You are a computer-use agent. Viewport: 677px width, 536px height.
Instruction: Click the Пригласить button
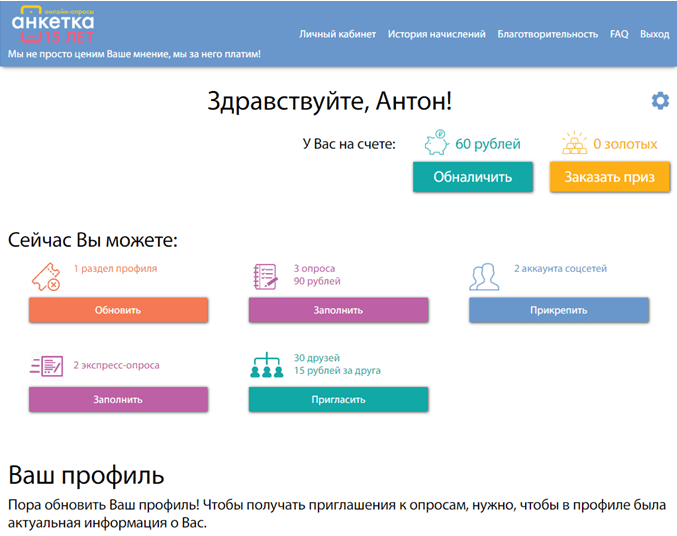(x=338, y=399)
